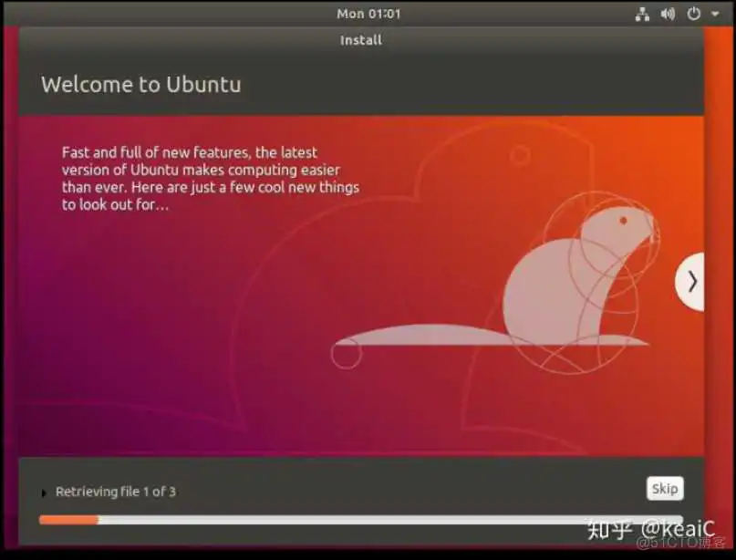Screen dimensions: 736x560
Task: Open the clock showing Mon 01:01
Action: (368, 13)
